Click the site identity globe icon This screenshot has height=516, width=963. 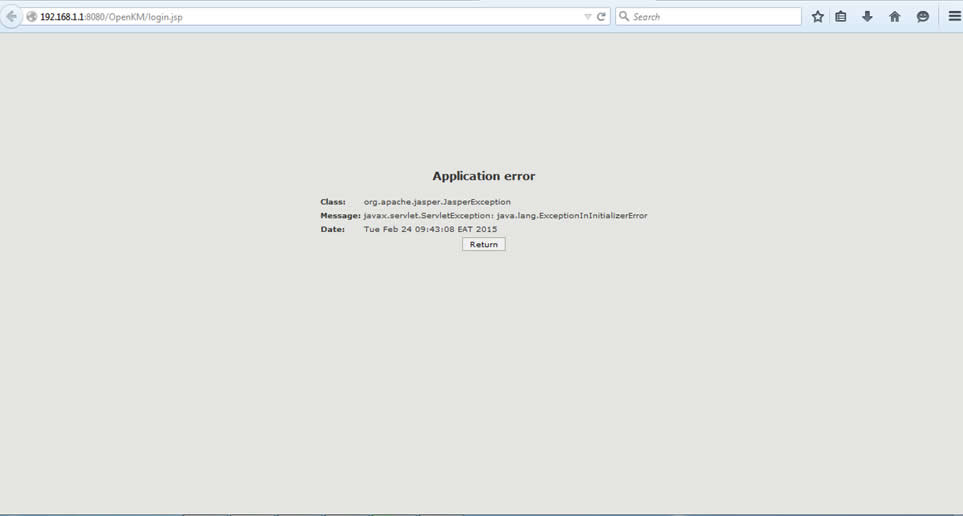32,17
